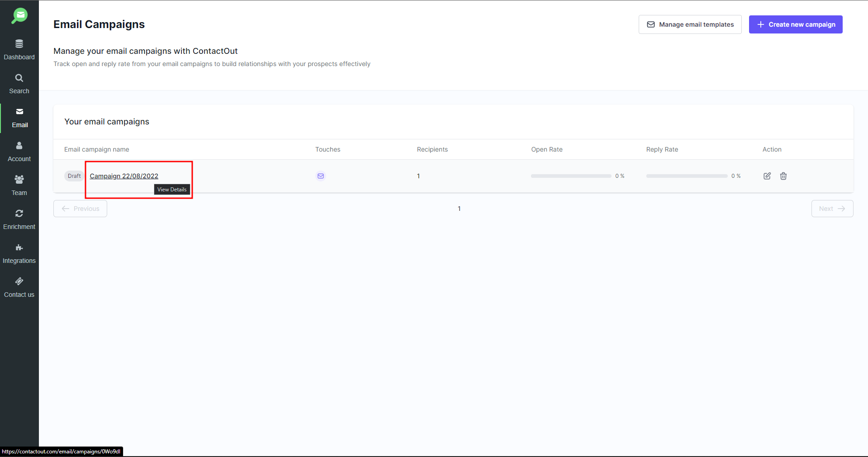The image size is (868, 457).
Task: Click the Next pagination button
Action: point(832,209)
